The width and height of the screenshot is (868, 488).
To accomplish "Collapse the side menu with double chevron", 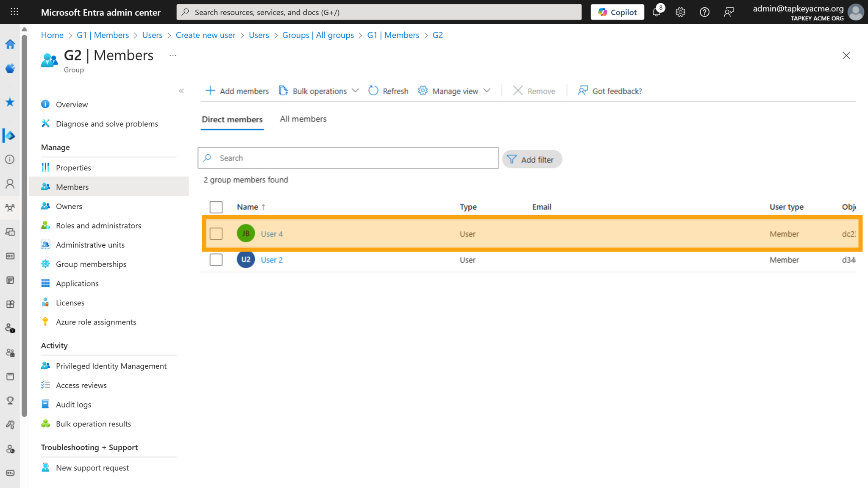I will point(181,91).
